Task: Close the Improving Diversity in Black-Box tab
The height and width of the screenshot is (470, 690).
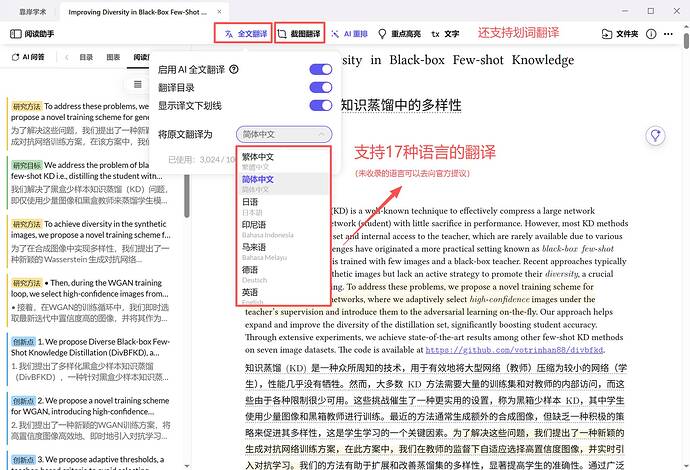Action: tap(219, 12)
